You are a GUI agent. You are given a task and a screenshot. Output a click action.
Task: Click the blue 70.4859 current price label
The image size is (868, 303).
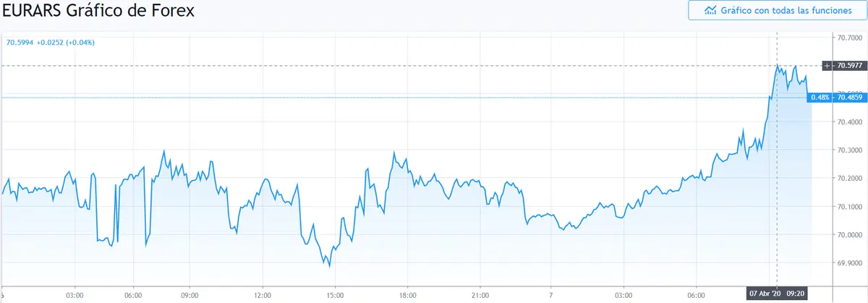(x=849, y=97)
